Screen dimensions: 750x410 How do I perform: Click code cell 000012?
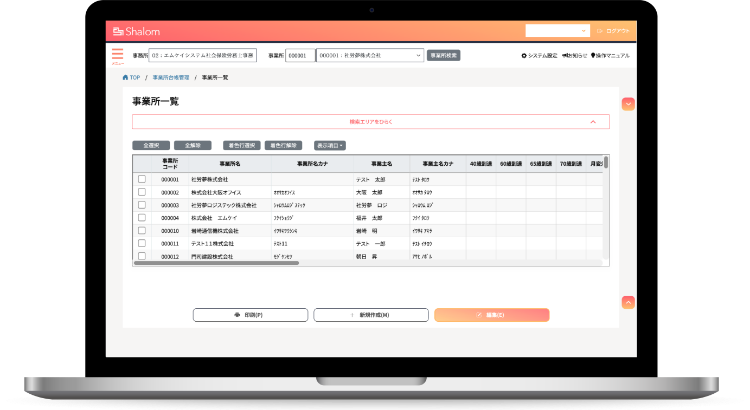point(170,257)
